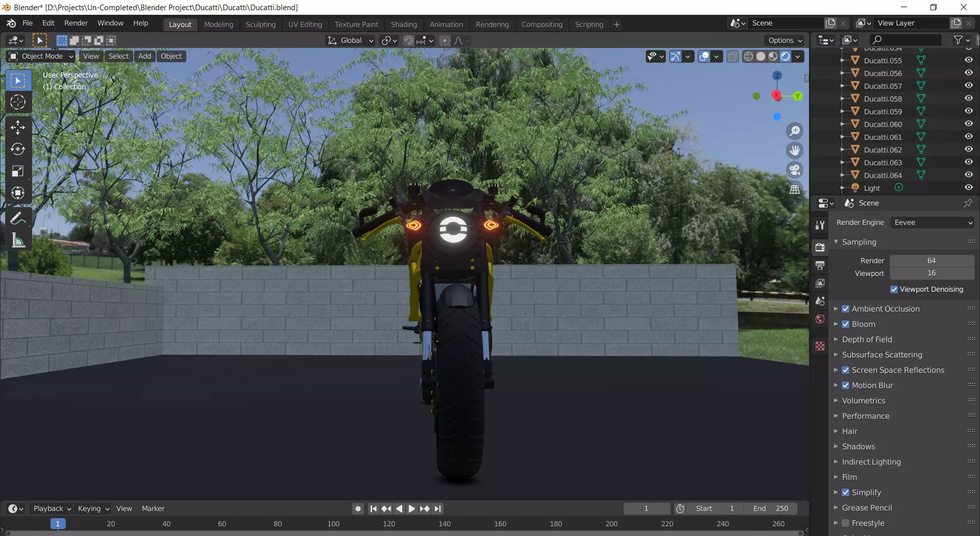The image size is (980, 536).
Task: Disable Ambient Occlusion checkbox
Action: [x=845, y=309]
